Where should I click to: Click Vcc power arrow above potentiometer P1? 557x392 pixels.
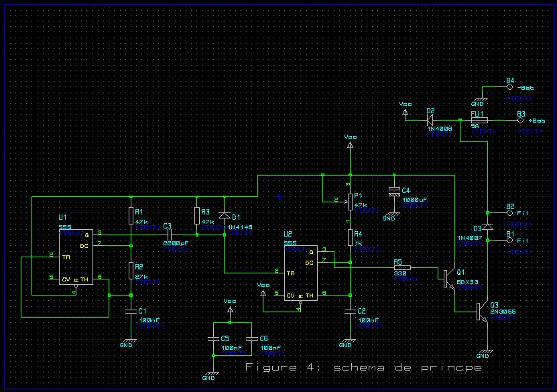click(x=351, y=145)
